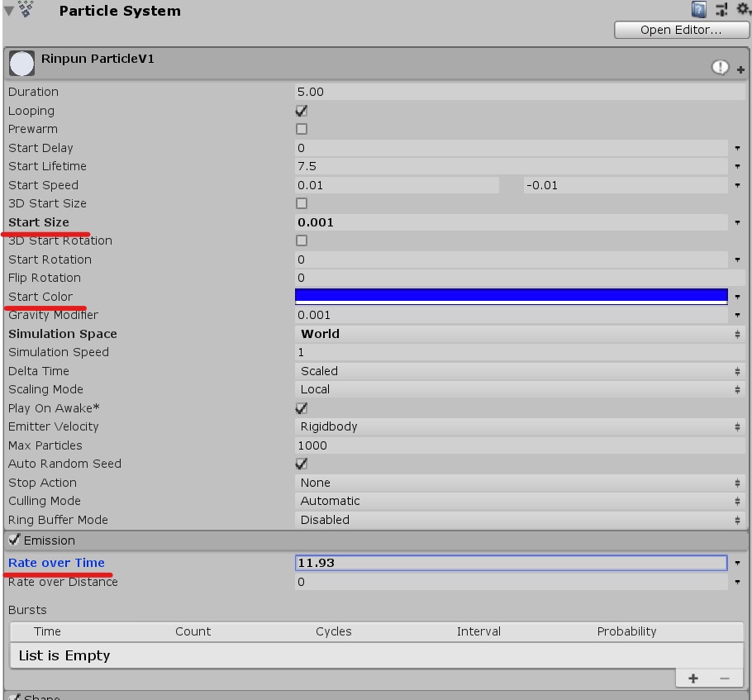Click the Bursts Cycles column header
Screen dimensions: 752x700
pyautogui.click(x=333, y=631)
